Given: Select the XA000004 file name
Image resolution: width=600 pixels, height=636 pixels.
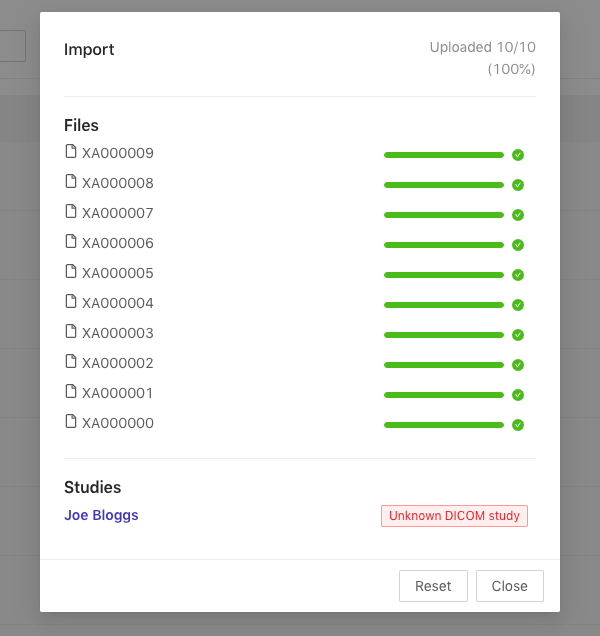Looking at the screenshot, I should (118, 303).
